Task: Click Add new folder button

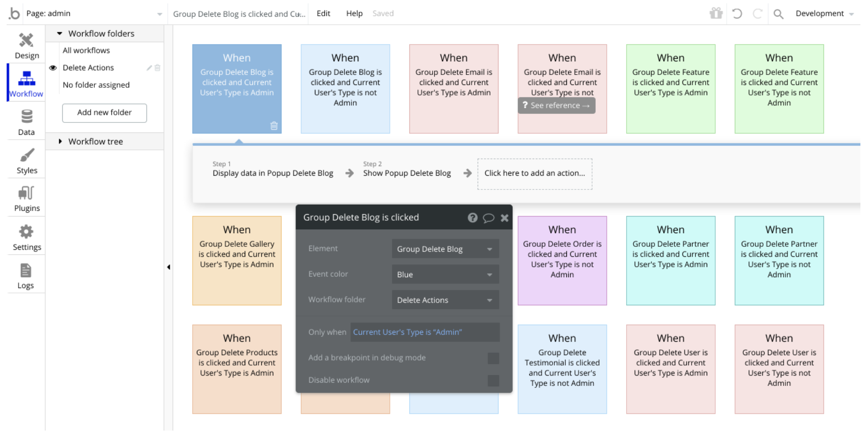Action: 104,113
